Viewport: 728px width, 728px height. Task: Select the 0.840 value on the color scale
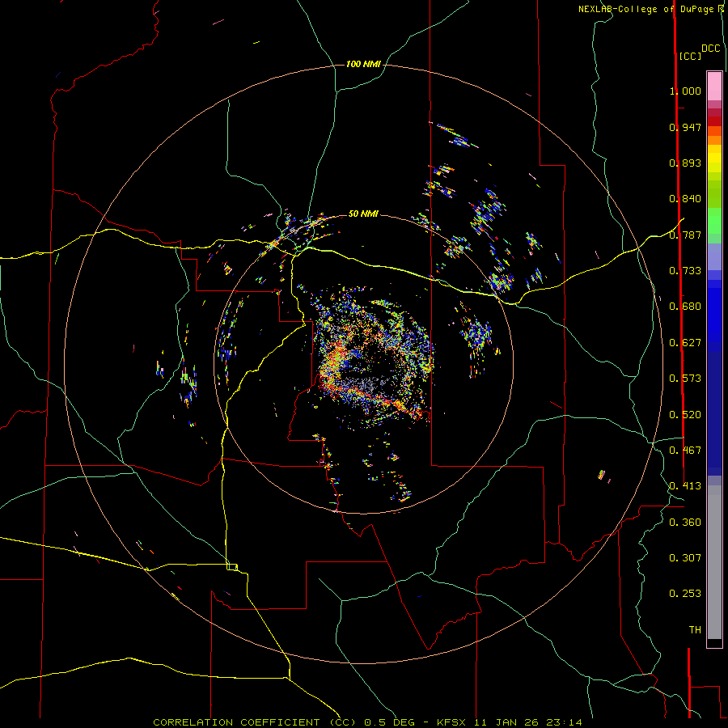(685, 199)
